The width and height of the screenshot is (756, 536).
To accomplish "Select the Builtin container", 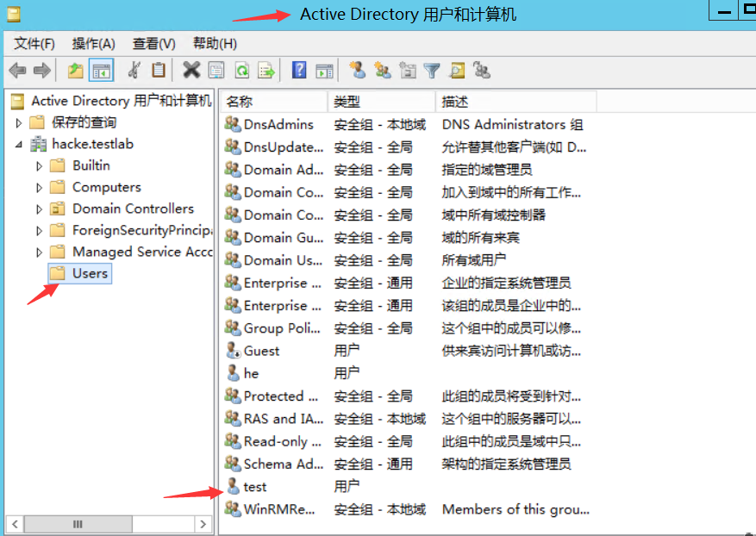I will [91, 165].
